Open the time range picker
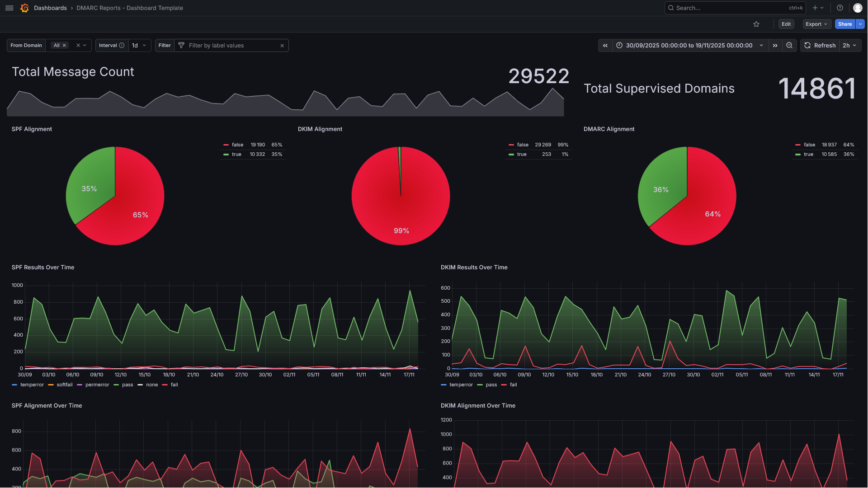 [x=690, y=46]
